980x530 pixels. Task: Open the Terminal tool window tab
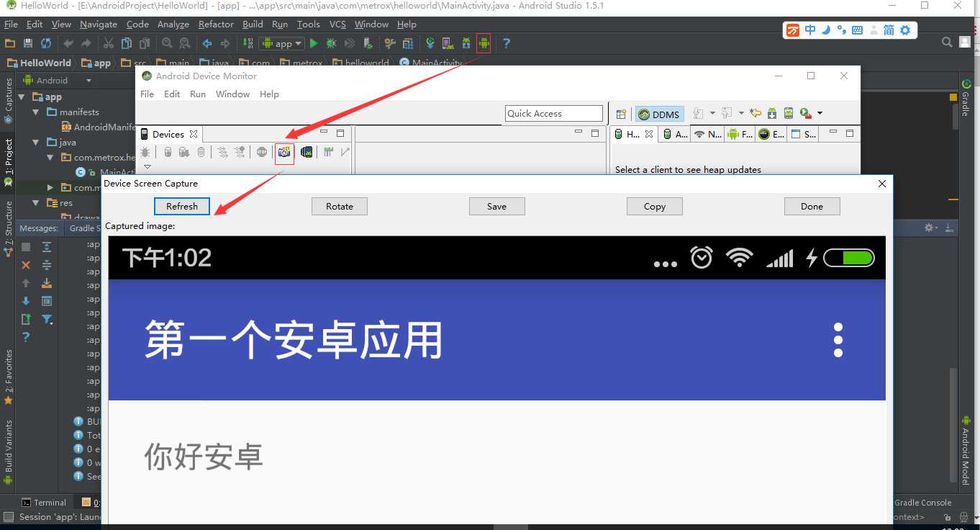point(44,503)
